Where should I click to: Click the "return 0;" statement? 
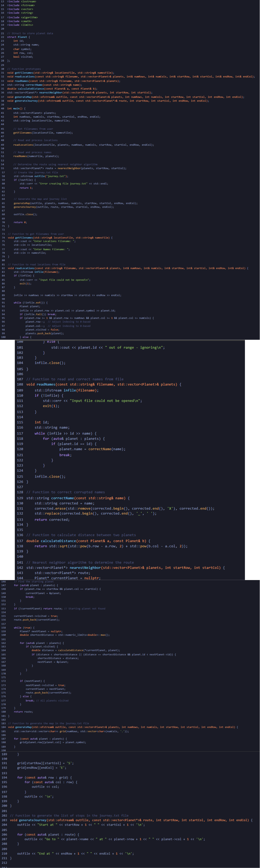tap(20, 223)
